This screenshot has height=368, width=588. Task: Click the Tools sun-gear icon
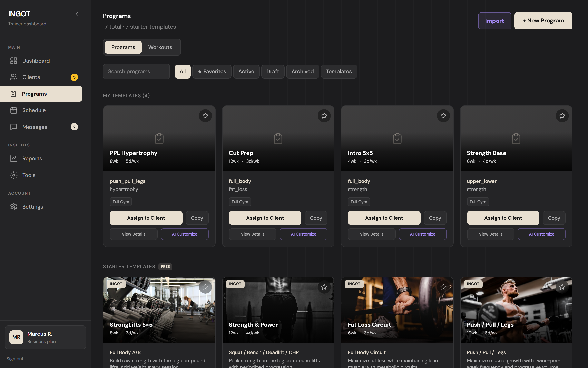click(14, 175)
